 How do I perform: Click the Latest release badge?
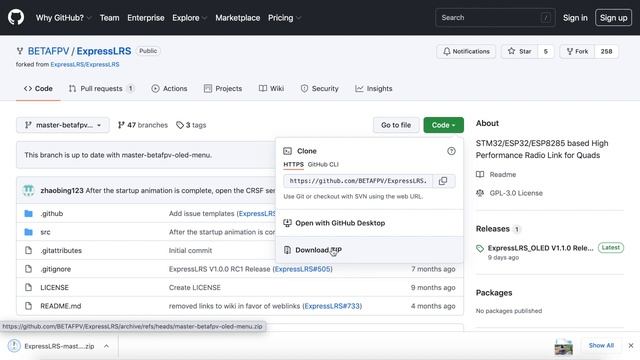coord(611,247)
